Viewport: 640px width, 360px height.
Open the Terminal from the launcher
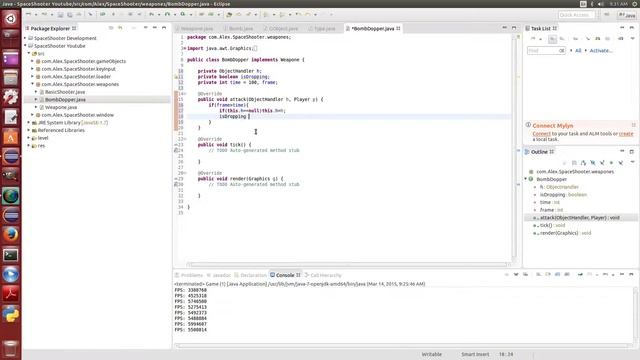(x=11, y=255)
